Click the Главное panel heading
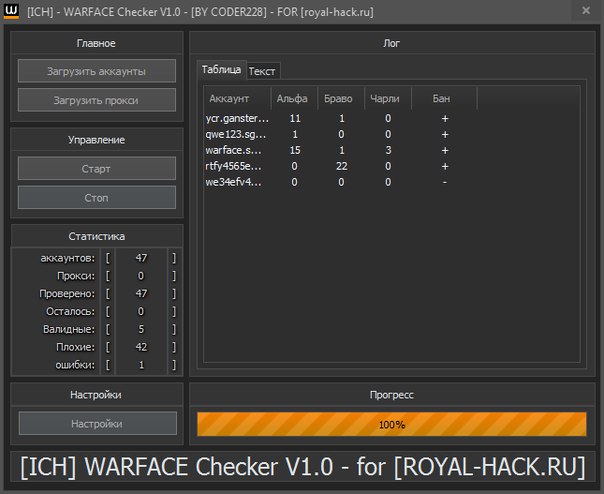Image resolution: width=604 pixels, height=494 pixels. click(x=96, y=43)
